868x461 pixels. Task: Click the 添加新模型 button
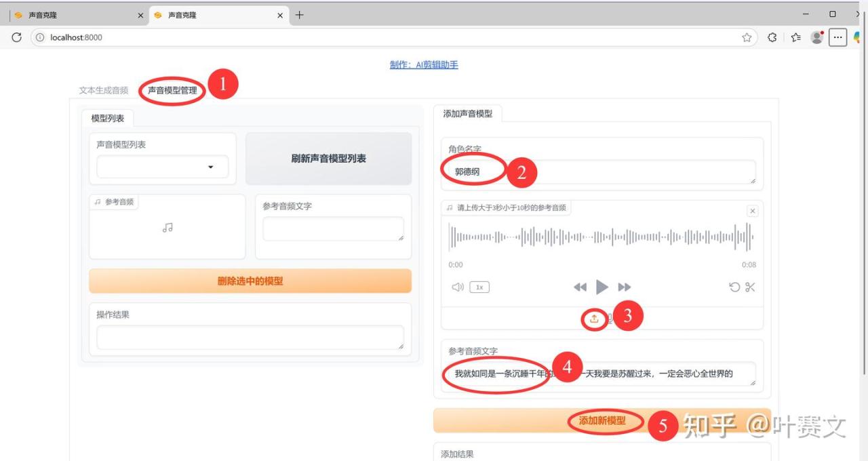click(x=601, y=421)
